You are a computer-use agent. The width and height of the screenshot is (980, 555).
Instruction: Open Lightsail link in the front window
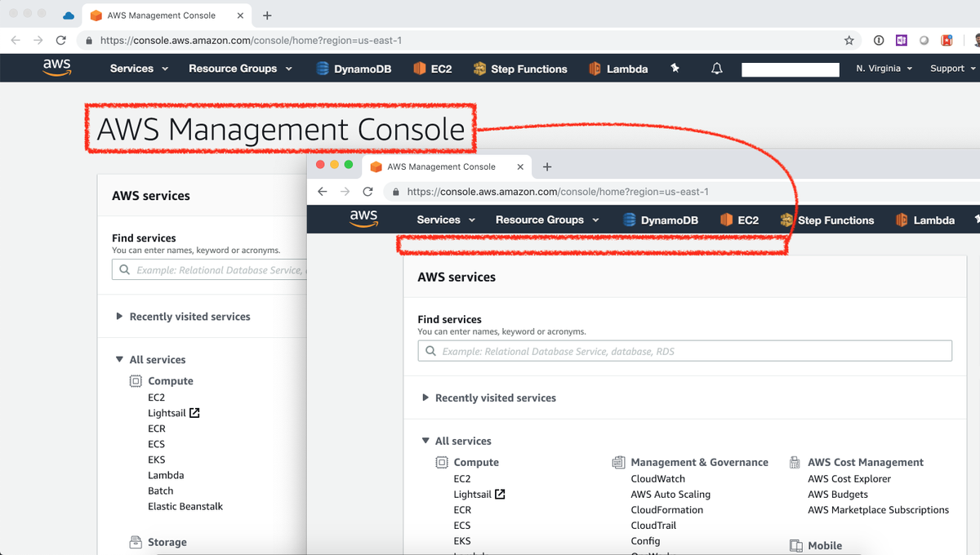tap(479, 495)
